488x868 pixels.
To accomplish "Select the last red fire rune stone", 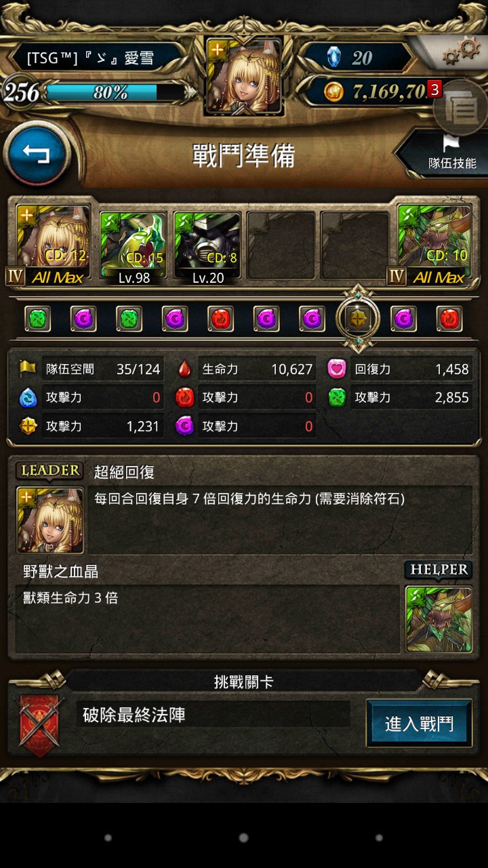I will [x=449, y=319].
